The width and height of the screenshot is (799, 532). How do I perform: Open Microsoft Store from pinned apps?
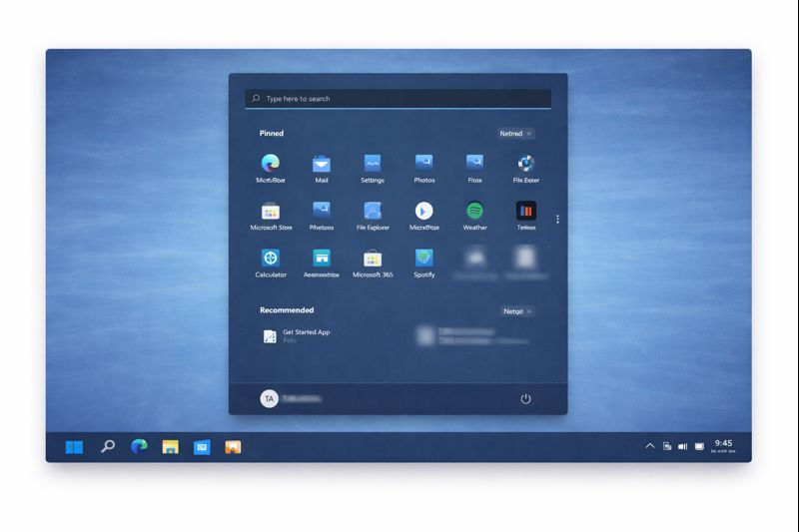pyautogui.click(x=271, y=216)
